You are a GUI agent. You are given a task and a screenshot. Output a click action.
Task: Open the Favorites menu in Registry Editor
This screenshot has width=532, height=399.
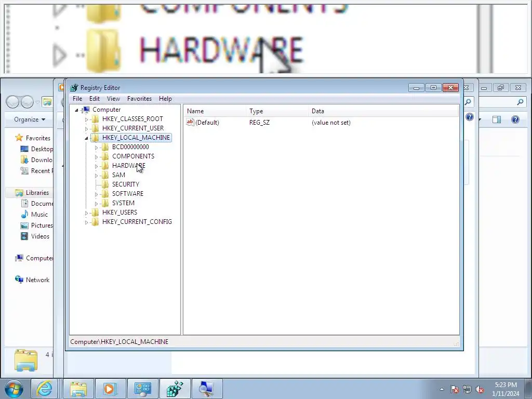coord(139,99)
